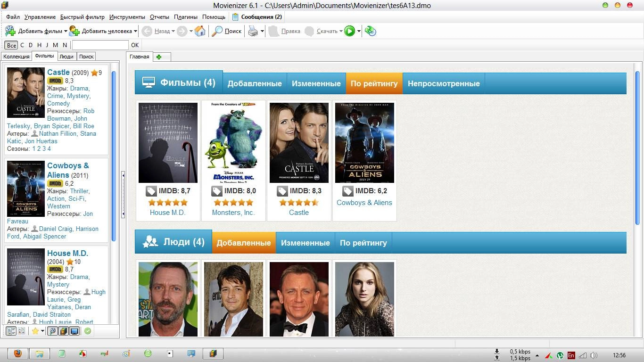Toggle the monitor TV-series filter button
Viewport: 644px width, 362px height.
[x=74, y=331]
